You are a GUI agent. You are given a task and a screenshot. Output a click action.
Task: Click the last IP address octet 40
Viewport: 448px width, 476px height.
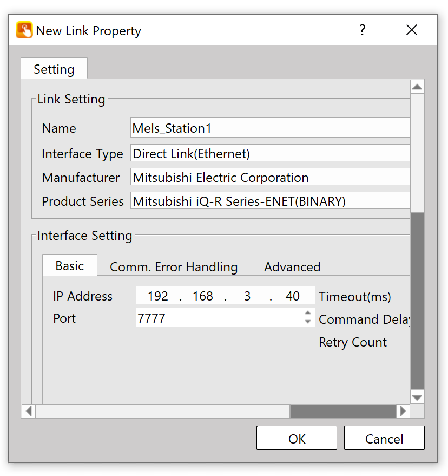tap(293, 296)
